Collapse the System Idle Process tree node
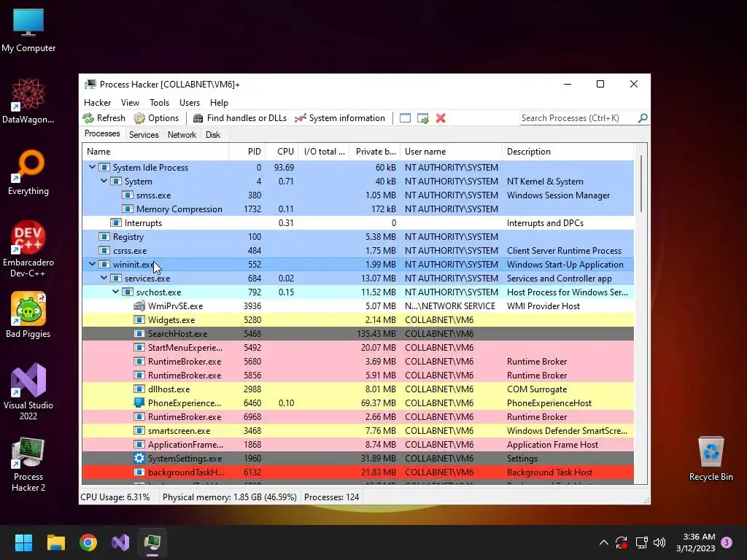Image resolution: width=747 pixels, height=560 pixels. 93,167
